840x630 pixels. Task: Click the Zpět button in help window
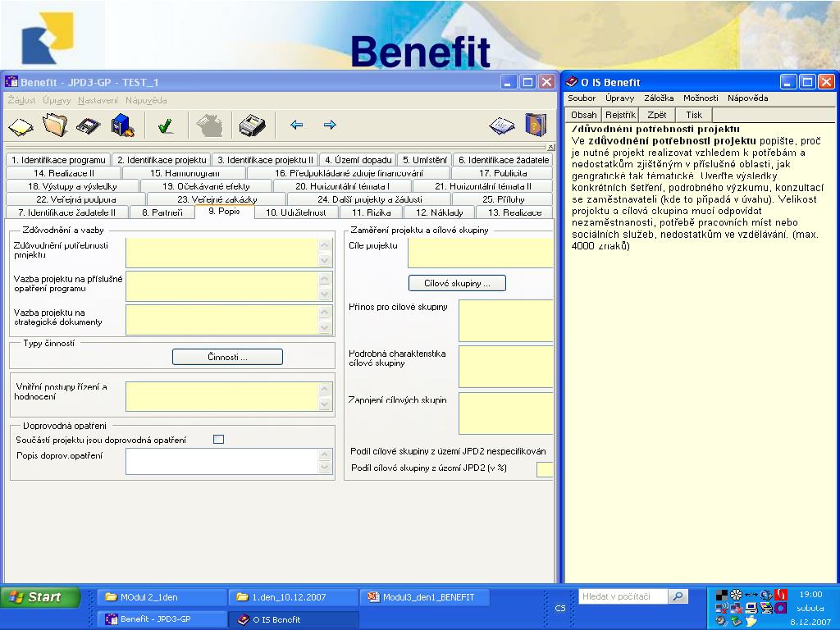pyautogui.click(x=657, y=115)
